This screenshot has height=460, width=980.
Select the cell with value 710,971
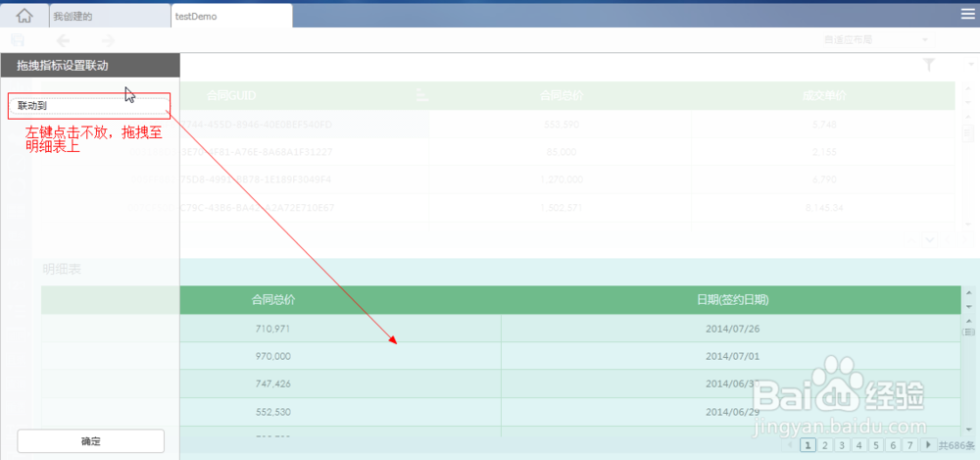(x=272, y=328)
